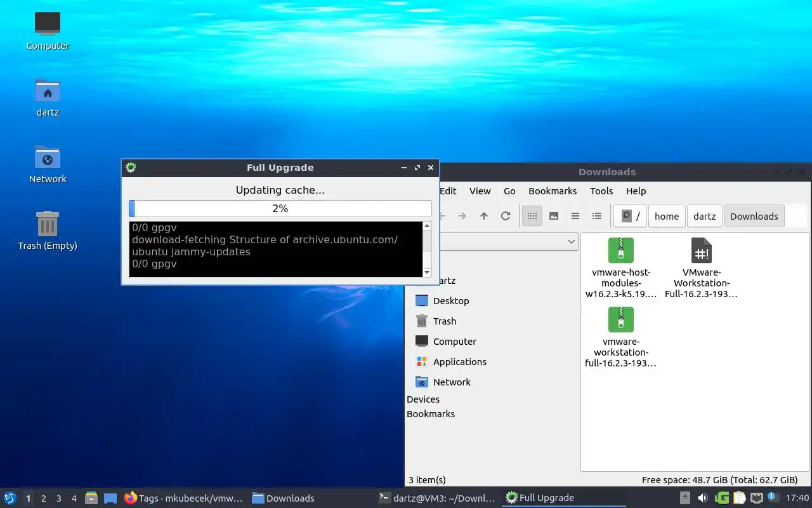Switch to icon view mode

[532, 216]
